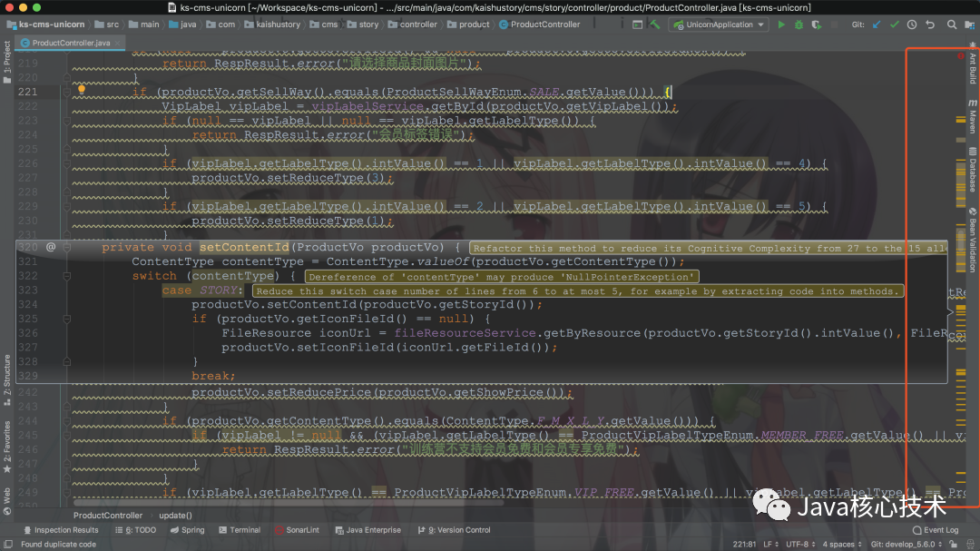Run UnicornApplication with the green play icon
Screen dimensions: 980x551
pyautogui.click(x=781, y=25)
